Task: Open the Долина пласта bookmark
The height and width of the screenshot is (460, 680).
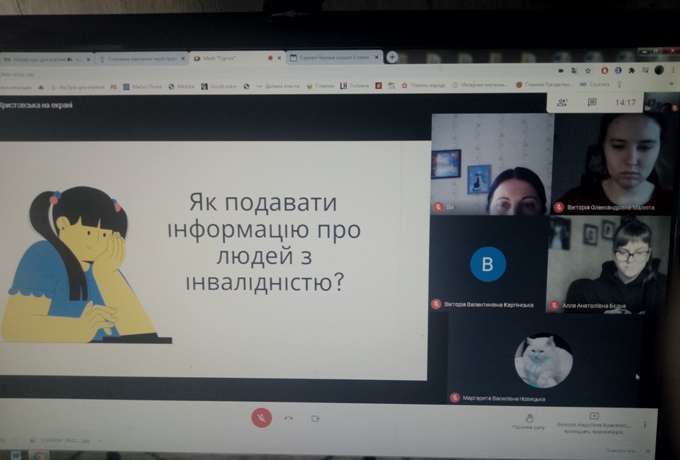Action: (278, 86)
